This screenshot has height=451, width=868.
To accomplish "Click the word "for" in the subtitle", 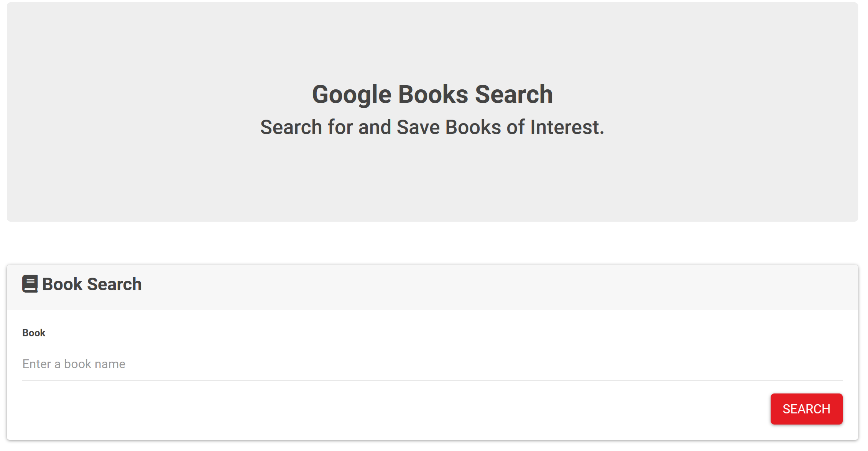I will click(340, 127).
